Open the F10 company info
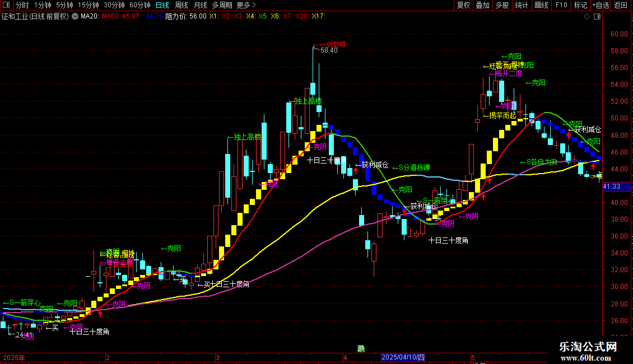 point(561,5)
